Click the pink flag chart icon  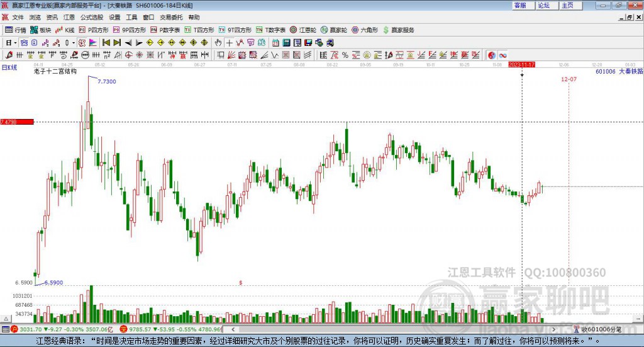[x=93, y=43]
